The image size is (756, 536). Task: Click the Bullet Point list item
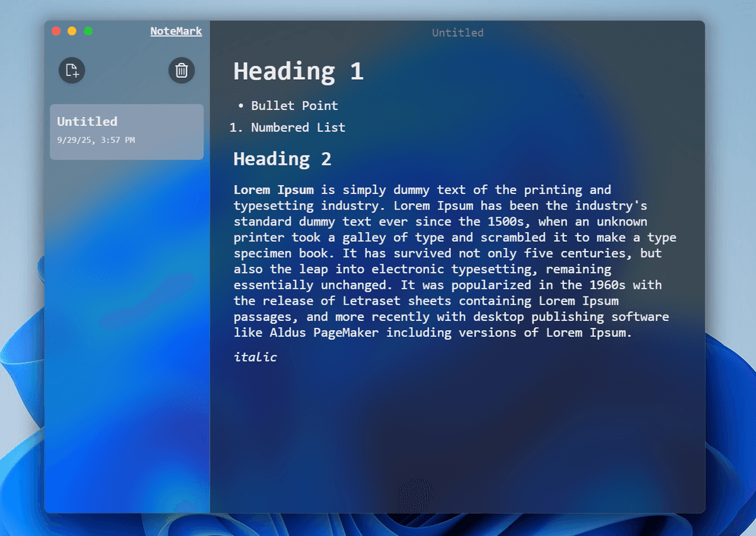[x=294, y=106]
